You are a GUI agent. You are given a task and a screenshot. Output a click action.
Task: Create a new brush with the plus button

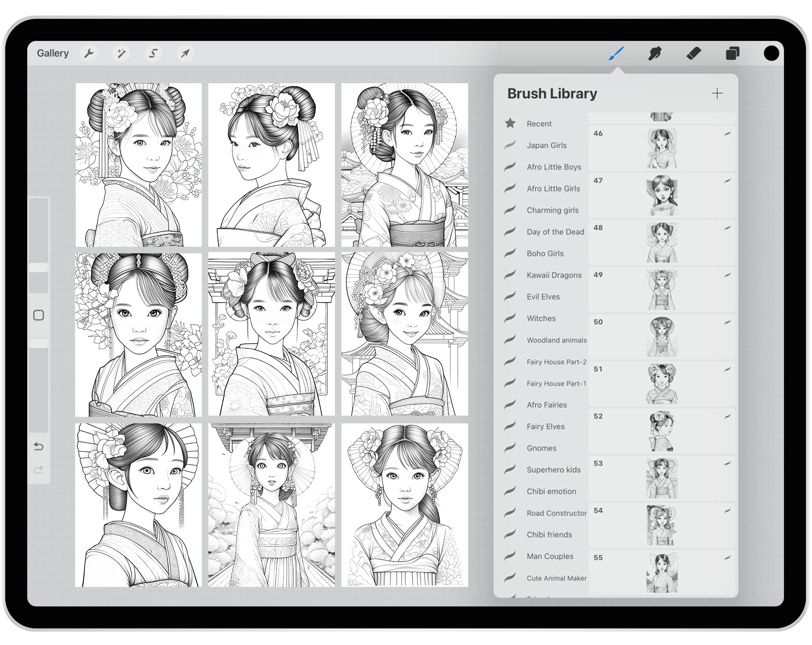point(717,93)
